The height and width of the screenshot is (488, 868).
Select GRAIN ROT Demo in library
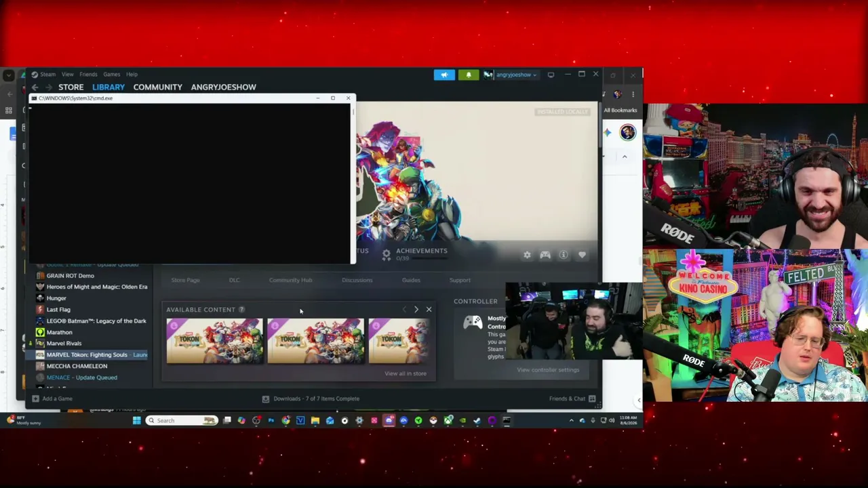pyautogui.click(x=71, y=276)
